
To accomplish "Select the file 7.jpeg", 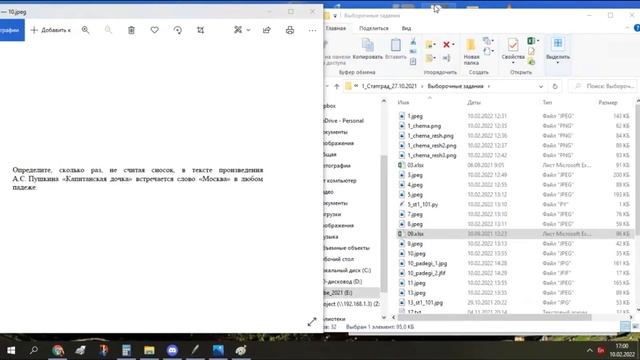I will pos(415,214).
